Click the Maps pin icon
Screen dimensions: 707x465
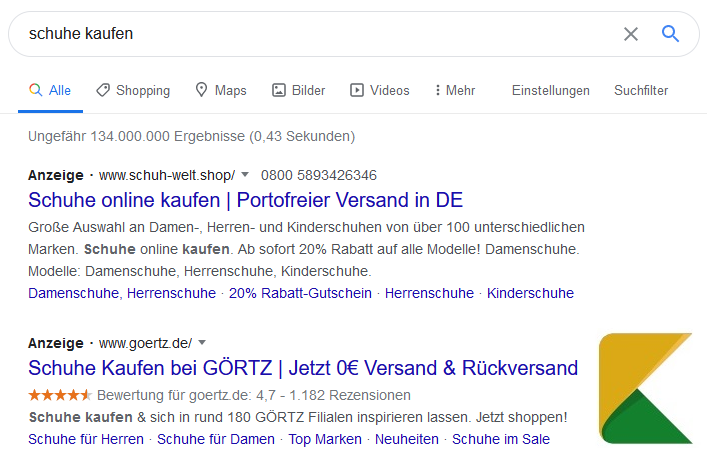click(x=201, y=90)
